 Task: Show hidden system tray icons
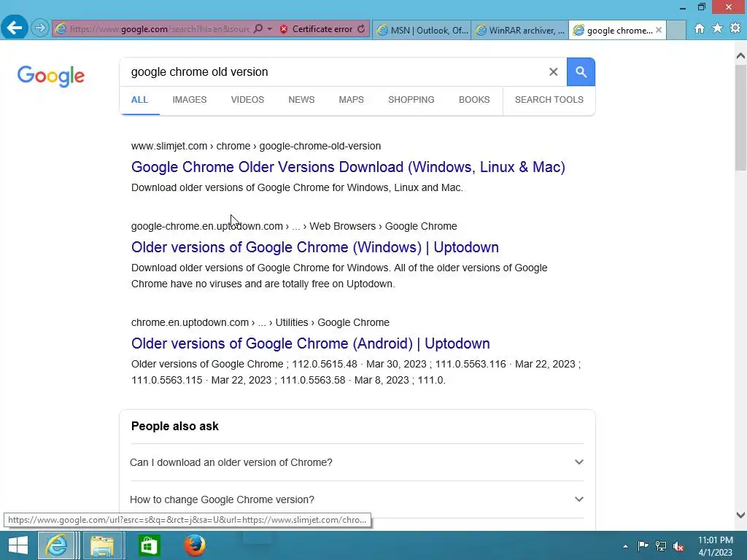pyautogui.click(x=625, y=546)
